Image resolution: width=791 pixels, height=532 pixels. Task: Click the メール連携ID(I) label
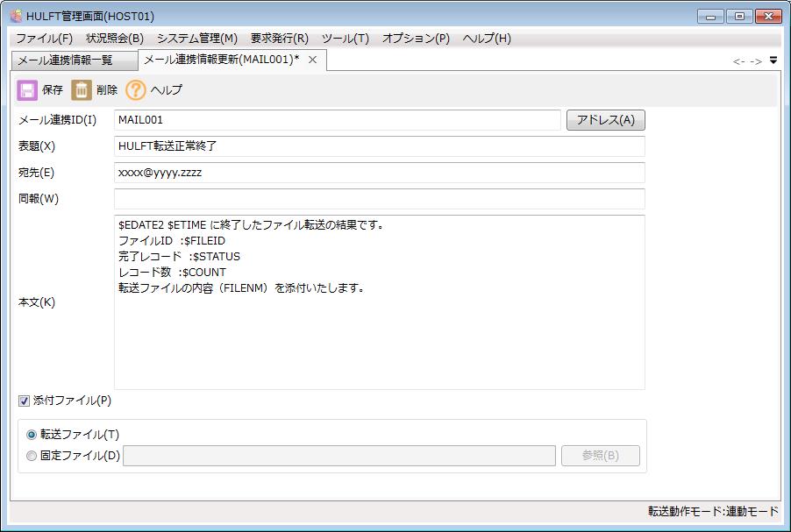[x=57, y=120]
